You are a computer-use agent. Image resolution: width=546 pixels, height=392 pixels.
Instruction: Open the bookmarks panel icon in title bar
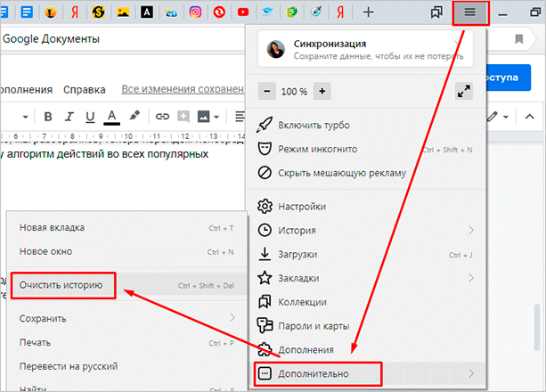click(436, 12)
